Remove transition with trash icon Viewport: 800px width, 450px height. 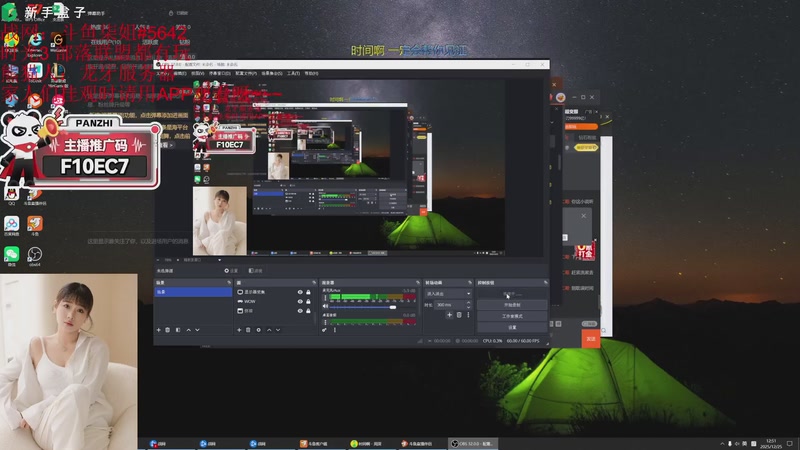click(x=459, y=315)
